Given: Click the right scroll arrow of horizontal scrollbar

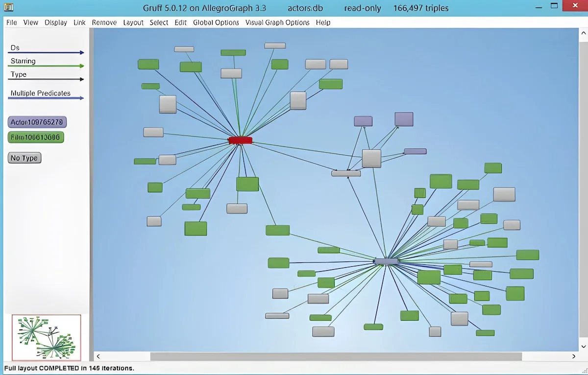Looking at the screenshot, I should coord(574,357).
